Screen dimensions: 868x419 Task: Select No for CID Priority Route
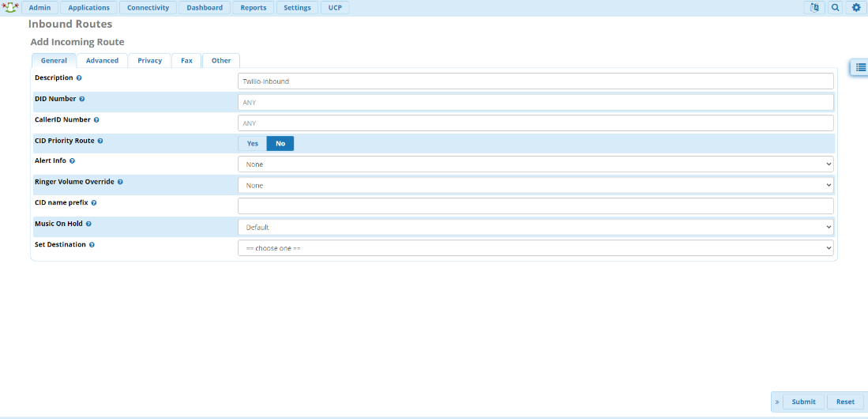[280, 143]
